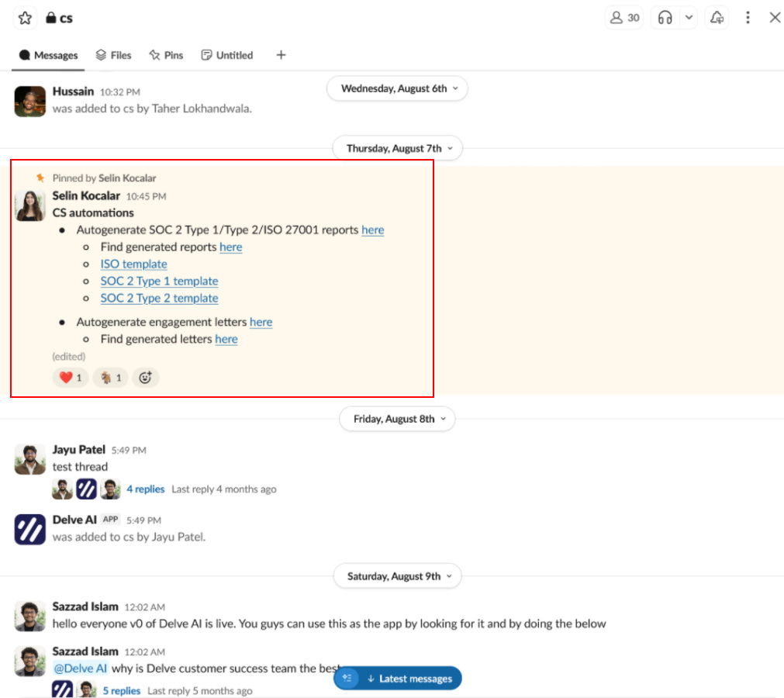Viewport: 784px width, 698px height.
Task: Click the Delve AI sender name
Action: point(74,520)
